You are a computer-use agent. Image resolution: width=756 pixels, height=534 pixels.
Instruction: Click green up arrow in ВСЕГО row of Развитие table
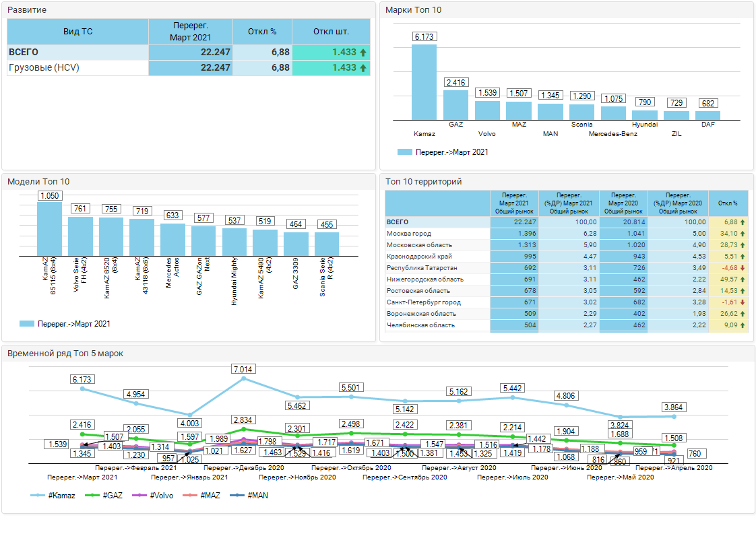pos(363,53)
